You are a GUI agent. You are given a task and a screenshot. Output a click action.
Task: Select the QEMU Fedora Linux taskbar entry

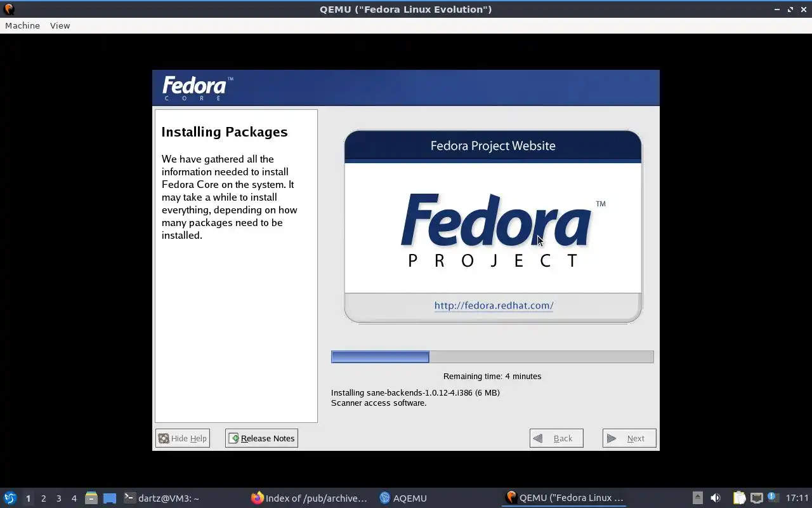(564, 498)
